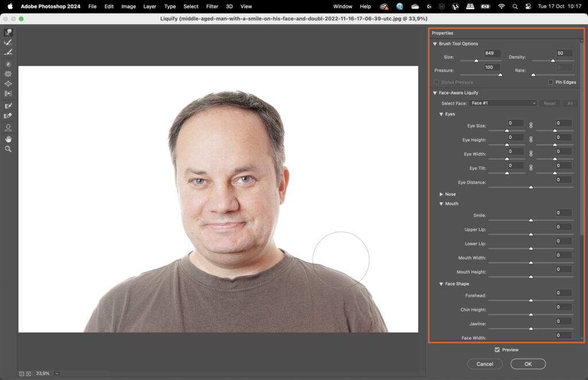Pick the Freeze Mask tool
Viewport: 588px width, 380px height.
(x=8, y=106)
